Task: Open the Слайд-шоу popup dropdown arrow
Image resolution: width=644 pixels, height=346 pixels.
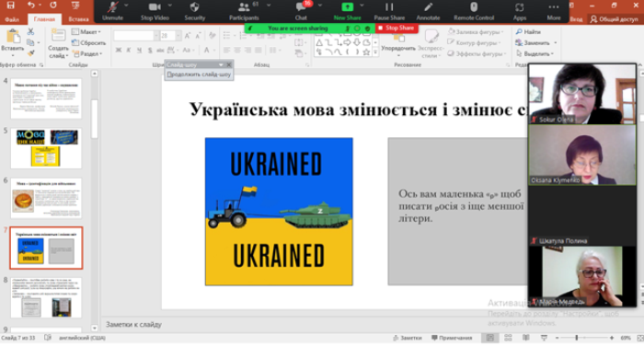Action: point(221,65)
